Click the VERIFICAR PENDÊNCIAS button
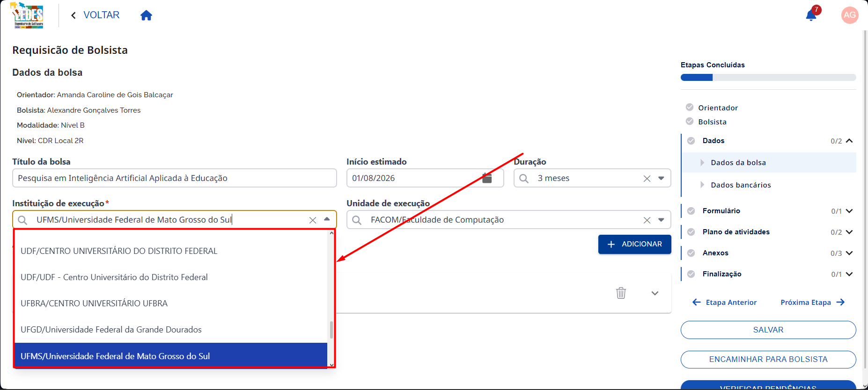Image resolution: width=868 pixels, height=390 pixels. pyautogui.click(x=768, y=385)
